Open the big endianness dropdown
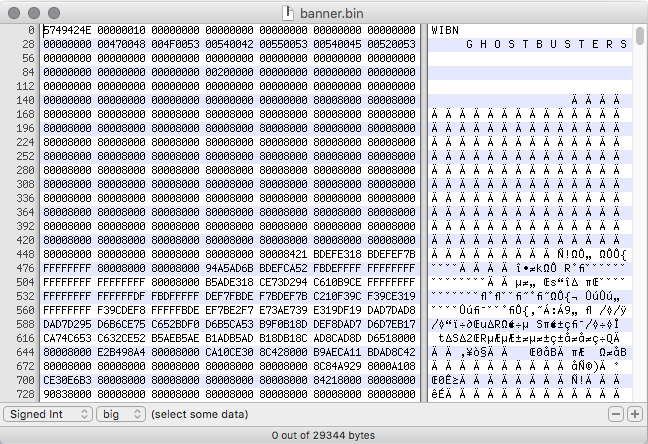Viewport: 648px width, 444px height. click(x=121, y=414)
